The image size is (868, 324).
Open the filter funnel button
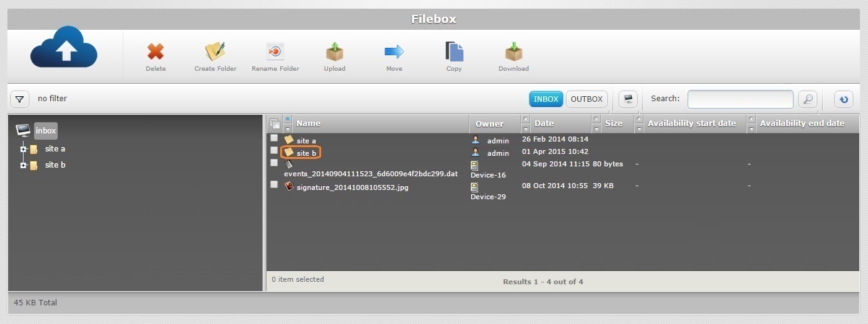point(20,99)
